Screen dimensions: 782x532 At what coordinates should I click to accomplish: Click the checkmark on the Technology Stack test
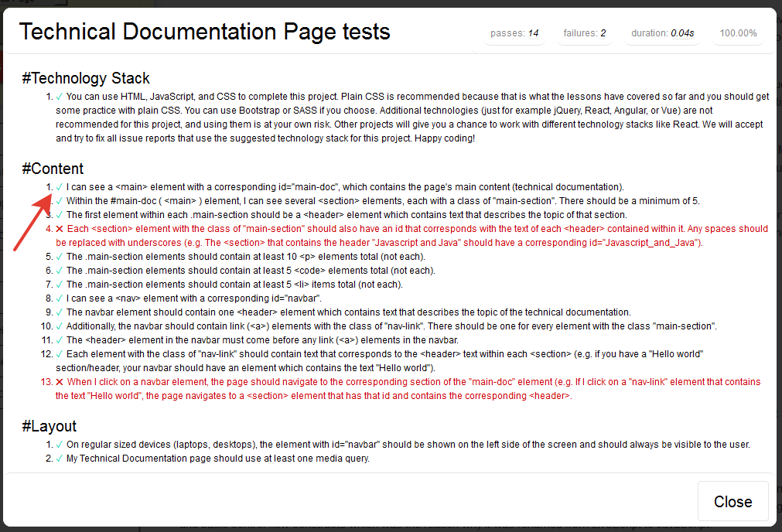(59, 96)
